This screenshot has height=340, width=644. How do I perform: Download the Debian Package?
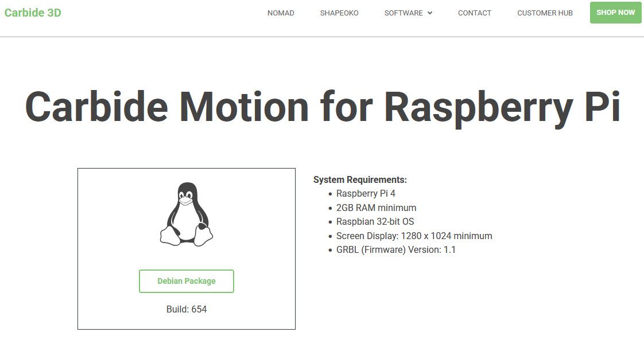coord(187,281)
